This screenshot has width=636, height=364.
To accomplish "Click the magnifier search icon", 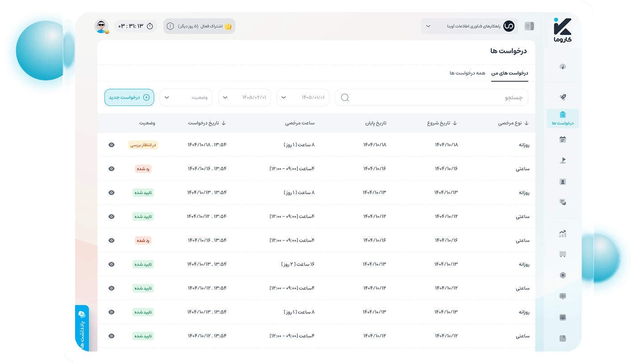I will click(x=345, y=97).
